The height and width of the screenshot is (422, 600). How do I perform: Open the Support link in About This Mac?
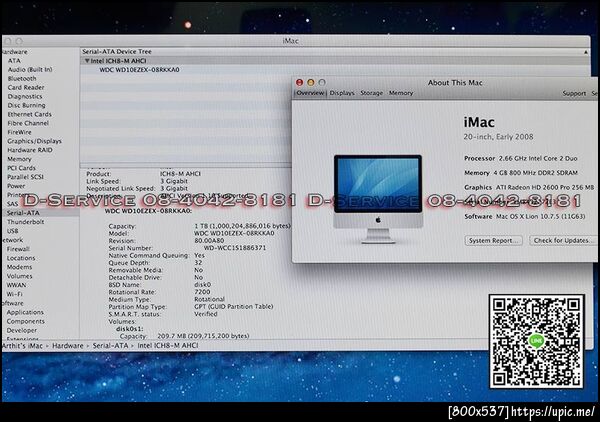(x=574, y=93)
